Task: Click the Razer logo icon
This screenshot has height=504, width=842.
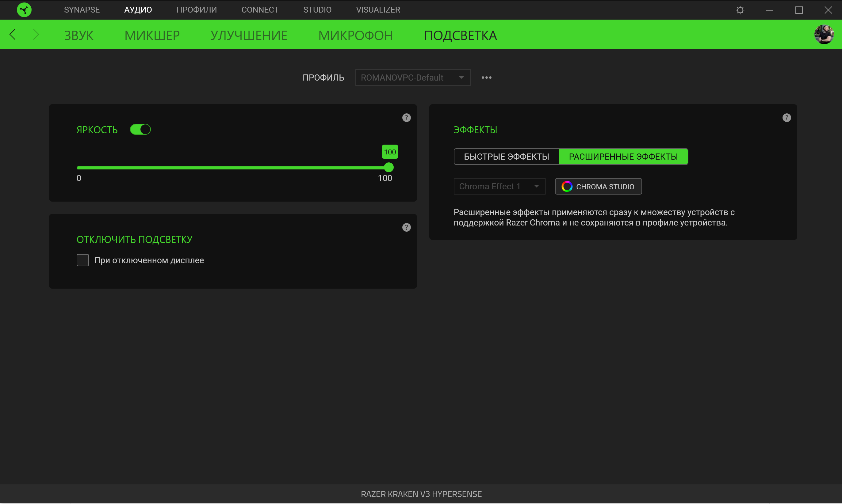Action: coord(24,10)
